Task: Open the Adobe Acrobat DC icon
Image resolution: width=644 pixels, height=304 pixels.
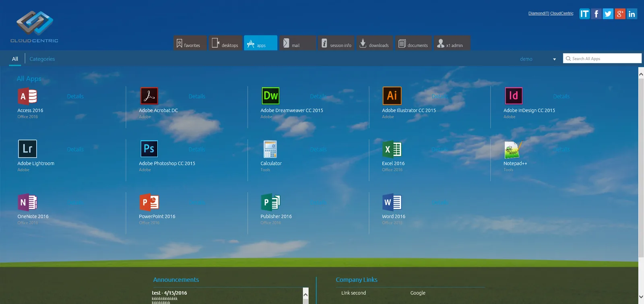Action: 149,96
